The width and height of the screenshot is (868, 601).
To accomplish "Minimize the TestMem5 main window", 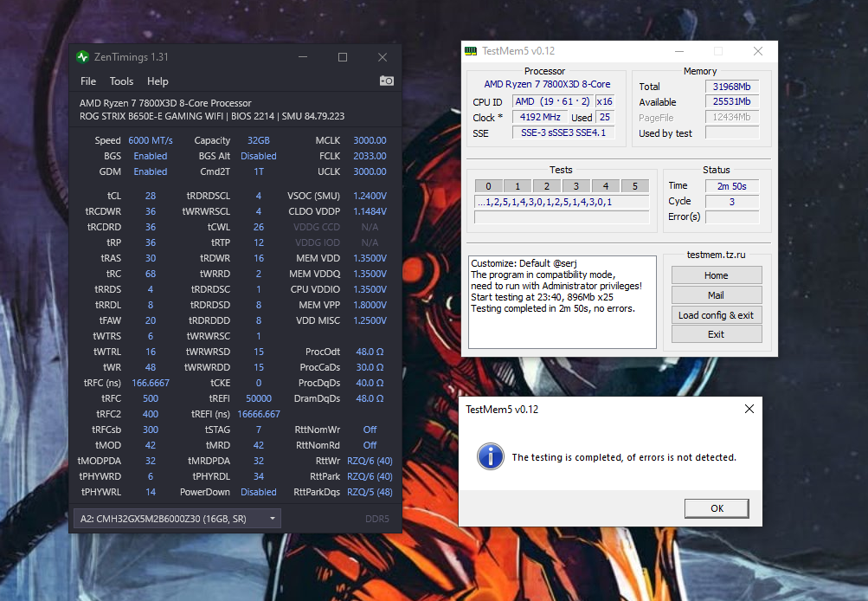I will point(679,51).
